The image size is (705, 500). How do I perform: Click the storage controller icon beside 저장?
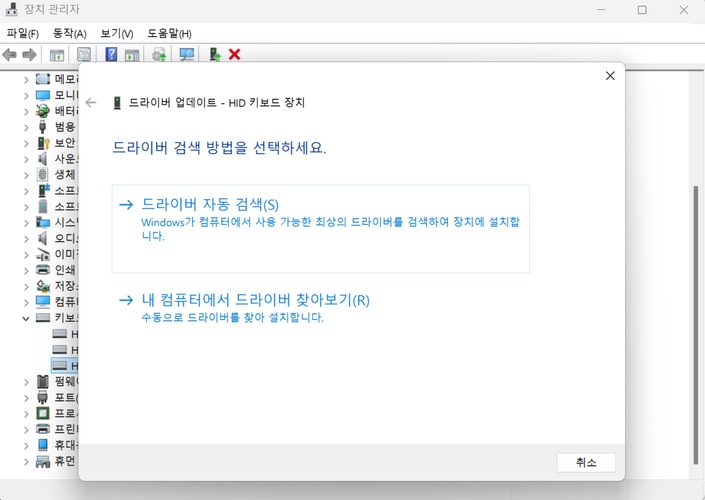point(43,286)
